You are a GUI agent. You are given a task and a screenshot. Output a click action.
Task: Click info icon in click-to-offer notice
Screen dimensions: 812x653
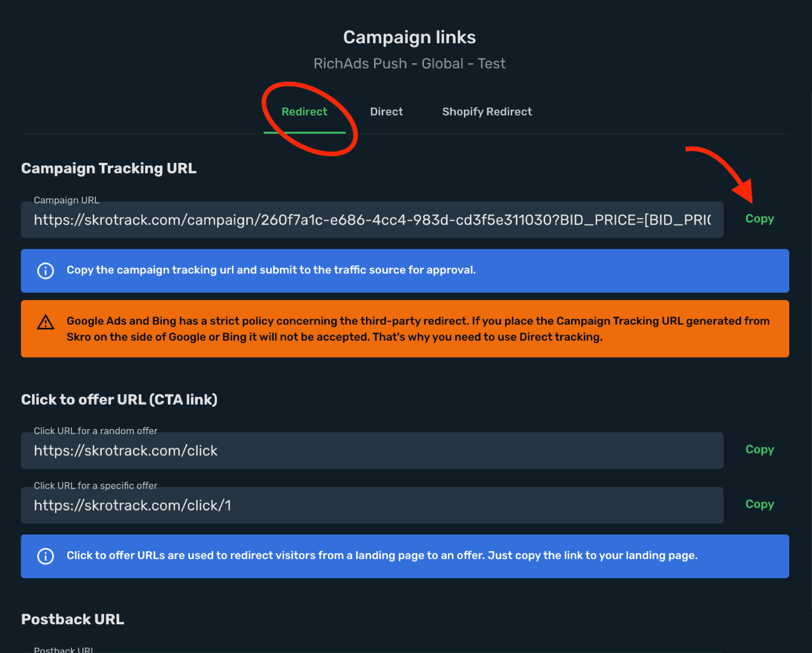pyautogui.click(x=45, y=556)
